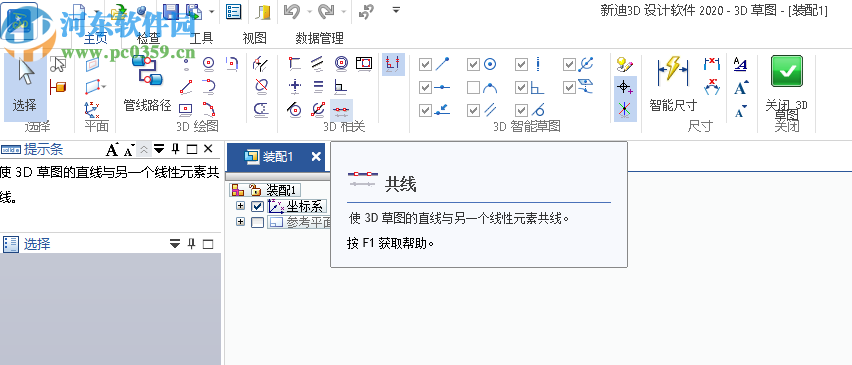
Task: Uncheck the 坐标系 visibility checkbox
Action: (258, 206)
